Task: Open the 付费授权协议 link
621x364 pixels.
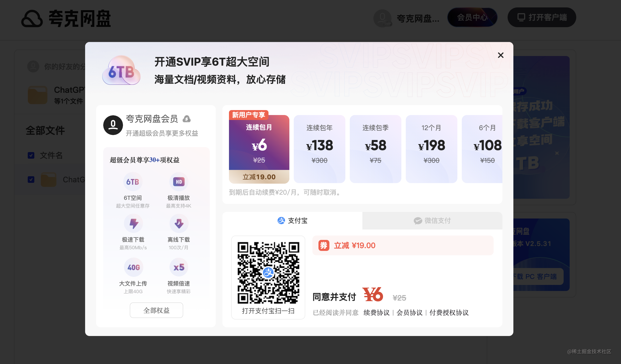Action: [x=449, y=313]
